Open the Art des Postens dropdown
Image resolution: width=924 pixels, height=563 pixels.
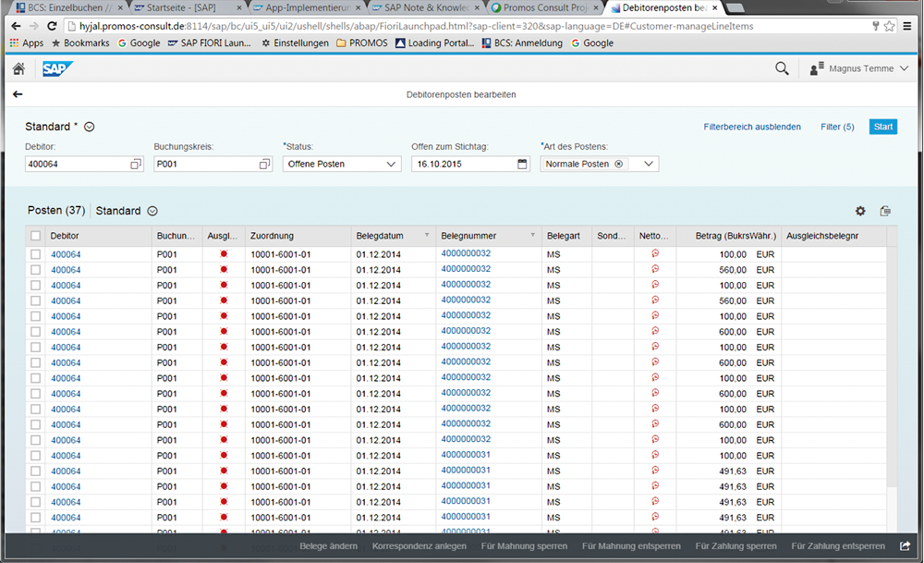[648, 164]
